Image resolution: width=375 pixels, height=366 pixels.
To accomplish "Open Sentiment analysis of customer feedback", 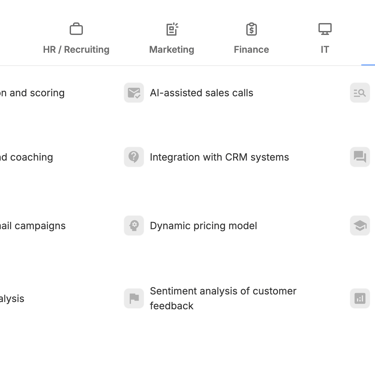I will click(223, 298).
